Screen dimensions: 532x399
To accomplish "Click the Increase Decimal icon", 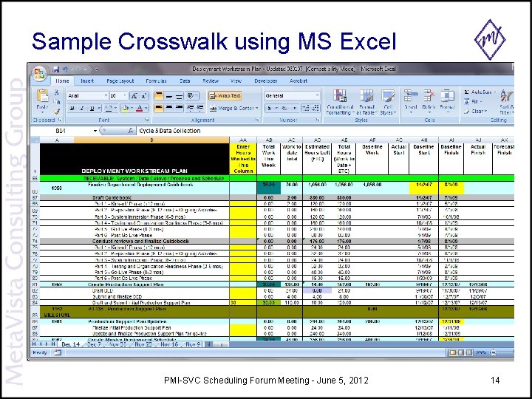I will (306, 108).
